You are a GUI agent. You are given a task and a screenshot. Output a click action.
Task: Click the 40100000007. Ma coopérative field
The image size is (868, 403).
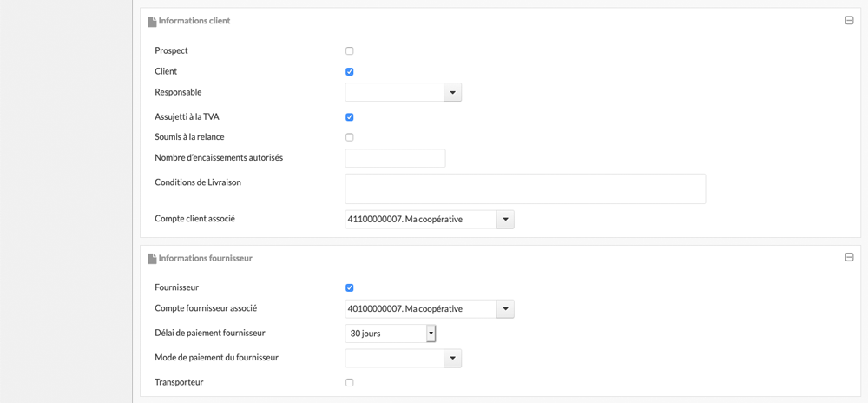(421, 309)
